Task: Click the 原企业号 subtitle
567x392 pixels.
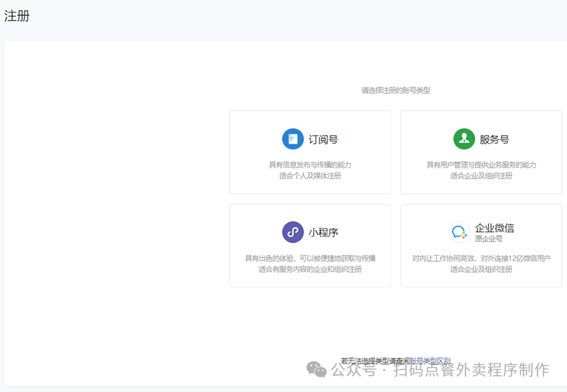Action: pos(489,239)
